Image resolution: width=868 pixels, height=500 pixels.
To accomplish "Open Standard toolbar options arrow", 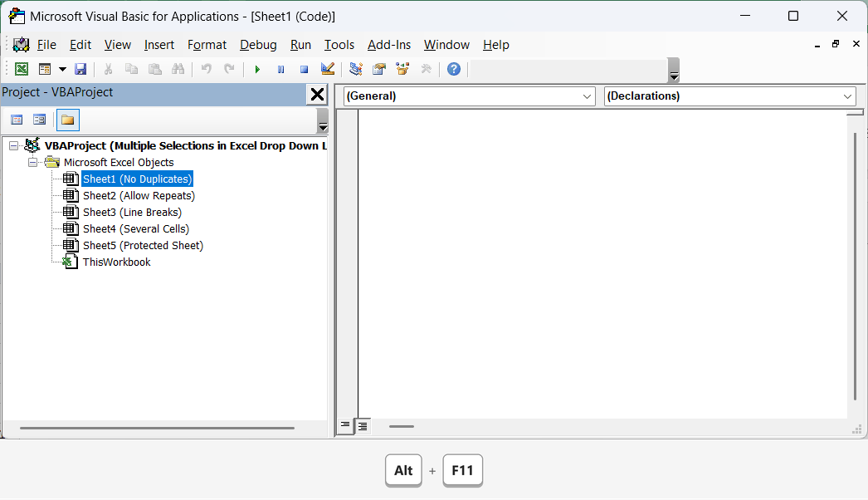I will pos(674,70).
